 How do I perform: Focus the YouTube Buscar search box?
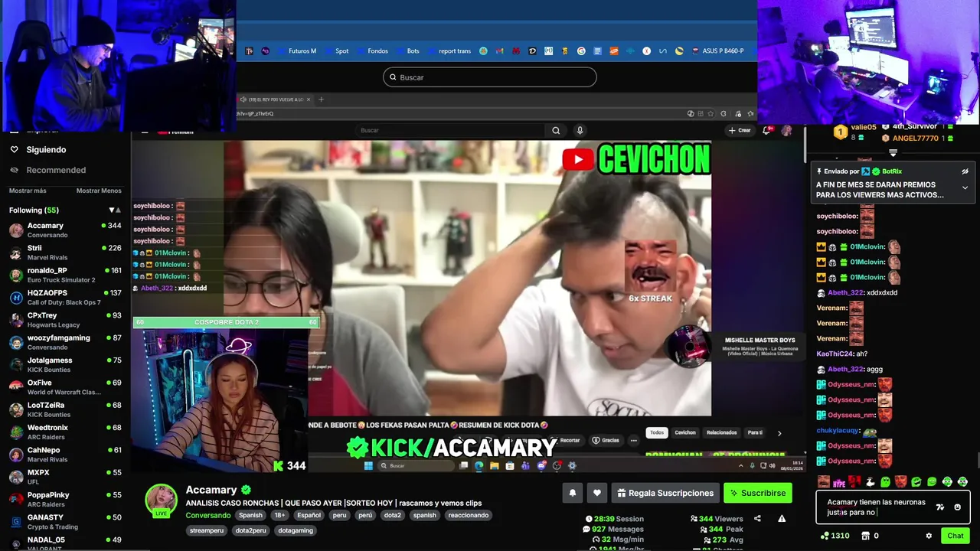pos(452,130)
